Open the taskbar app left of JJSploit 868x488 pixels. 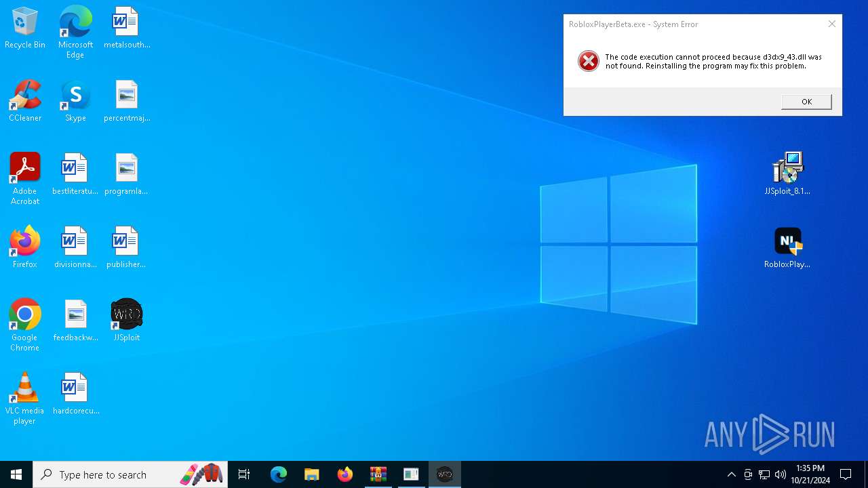point(412,474)
